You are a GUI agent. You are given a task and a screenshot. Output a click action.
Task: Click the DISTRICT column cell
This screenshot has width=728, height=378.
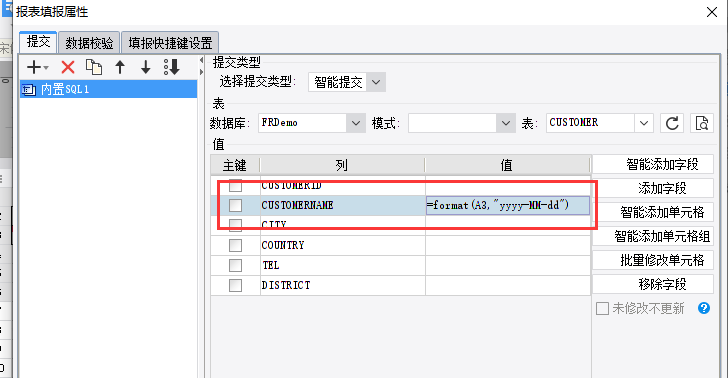click(x=343, y=285)
